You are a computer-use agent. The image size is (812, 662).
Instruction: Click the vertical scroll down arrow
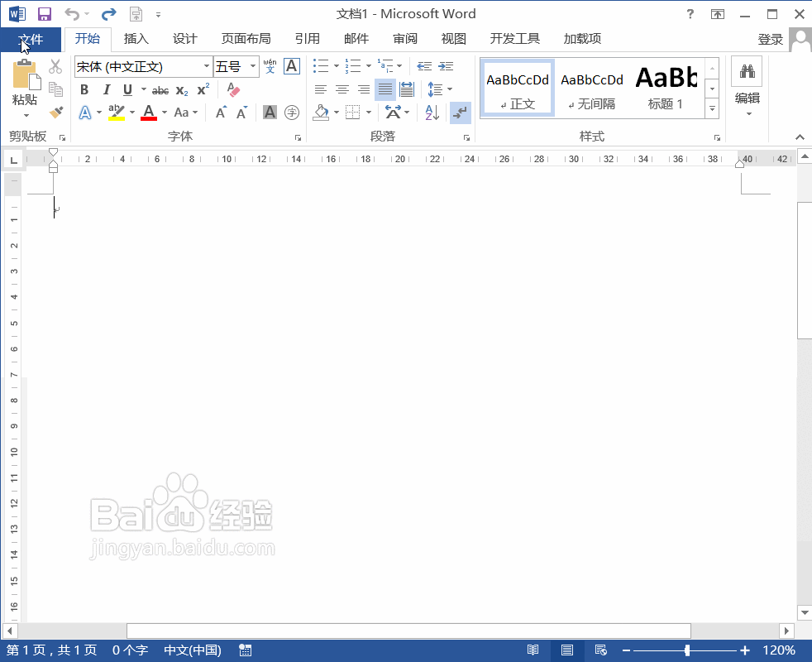pyautogui.click(x=805, y=612)
